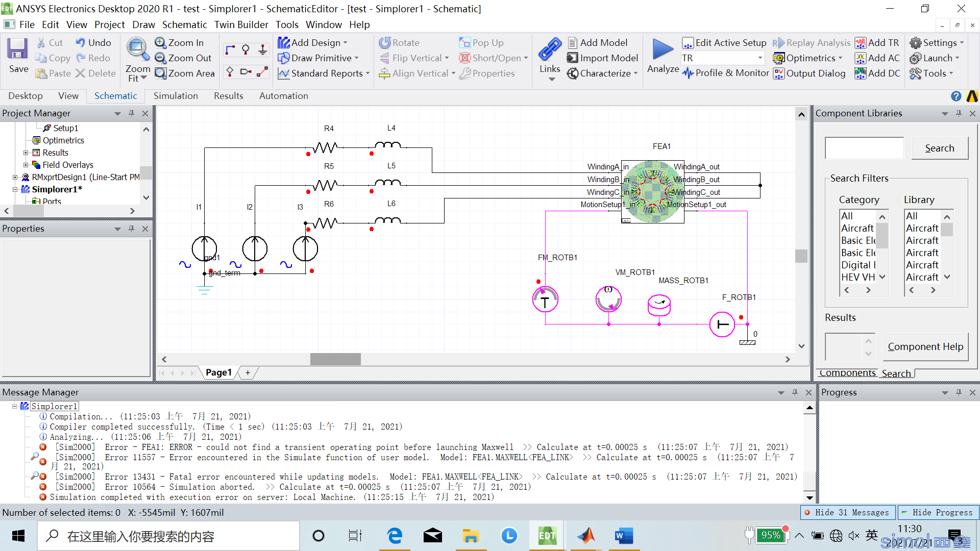This screenshot has height=551, width=980.
Task: Click Import Model icon
Action: pyautogui.click(x=573, y=58)
